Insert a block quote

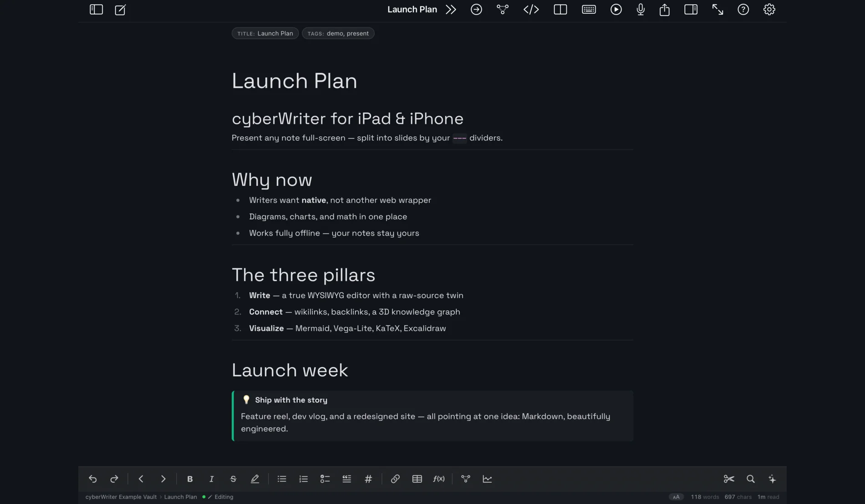click(347, 479)
